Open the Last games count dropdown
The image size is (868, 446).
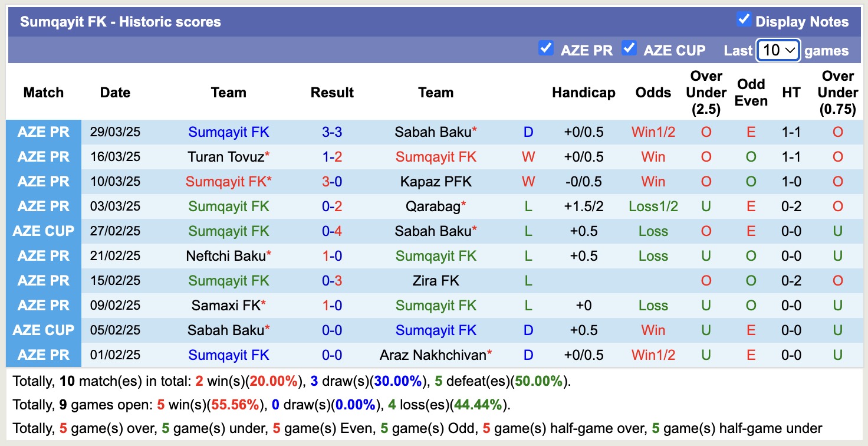click(778, 50)
